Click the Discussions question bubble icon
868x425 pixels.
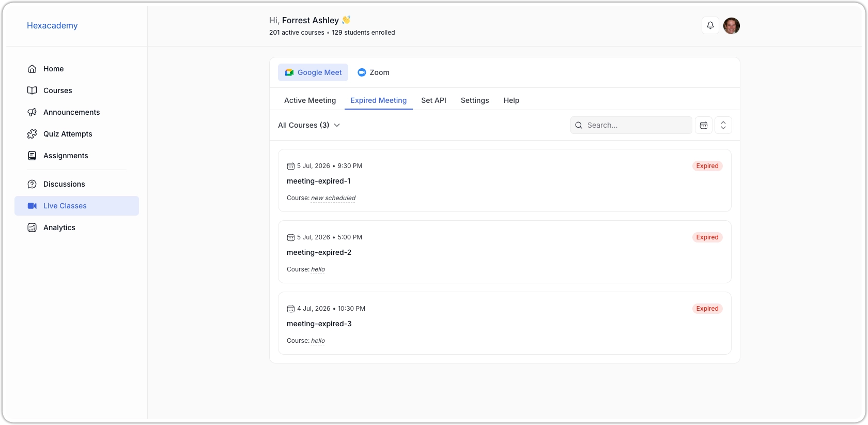[32, 184]
